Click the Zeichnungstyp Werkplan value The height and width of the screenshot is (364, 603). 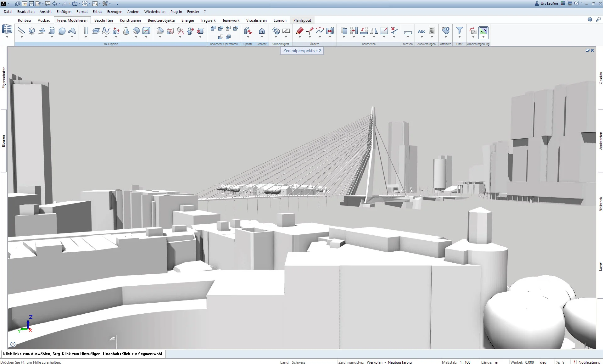[x=389, y=362]
